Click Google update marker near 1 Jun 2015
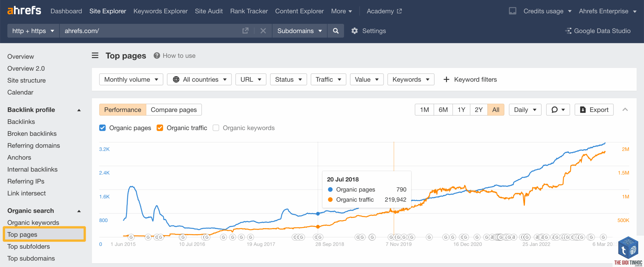The width and height of the screenshot is (644, 267). click(x=131, y=237)
